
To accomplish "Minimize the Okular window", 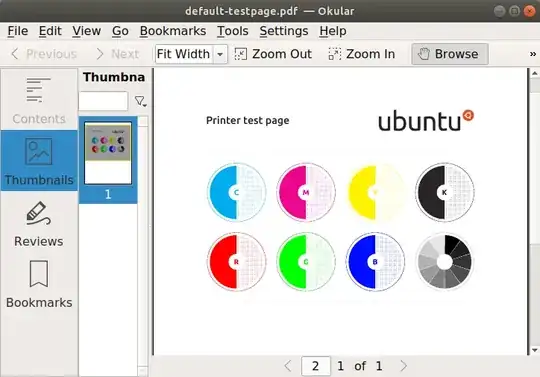I will pyautogui.click(x=499, y=11).
